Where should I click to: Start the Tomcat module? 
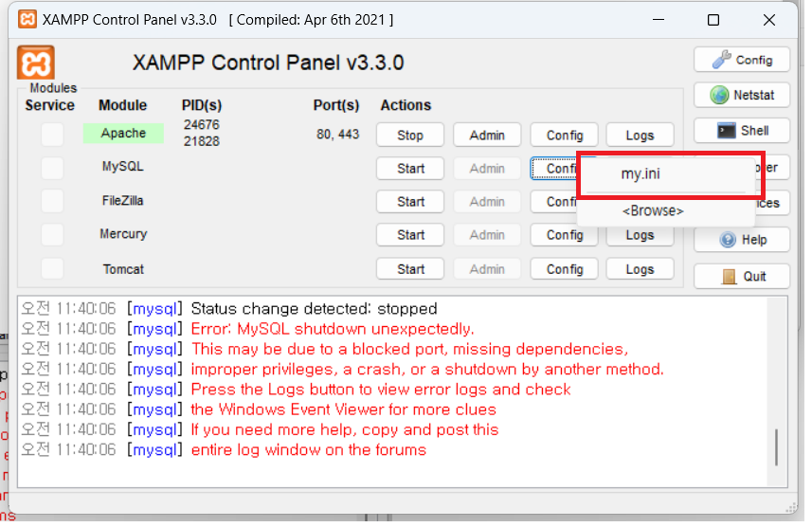[x=410, y=269]
